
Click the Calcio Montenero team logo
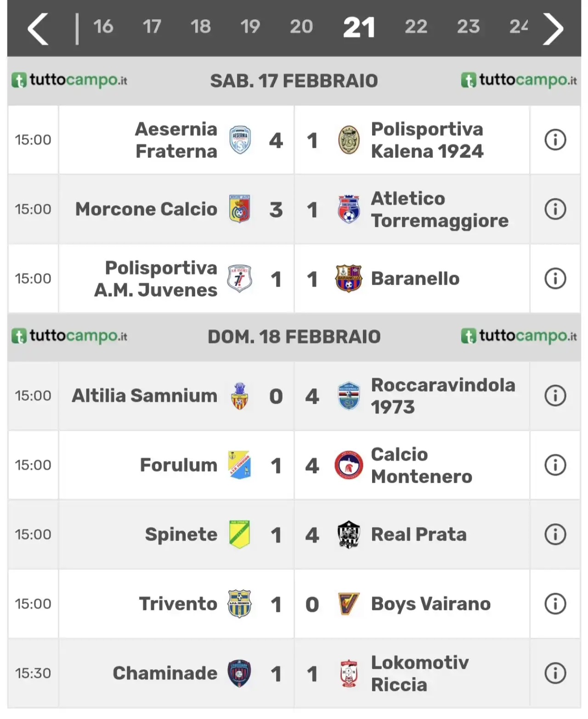349,465
